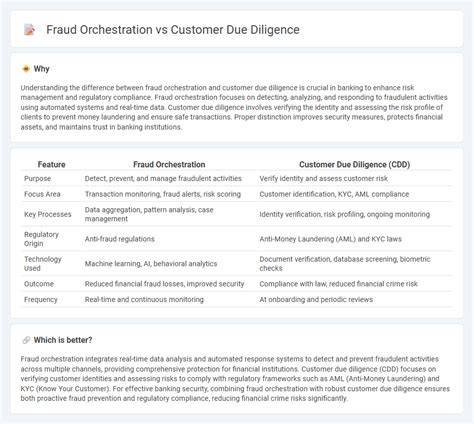Click the Customer Due Diligence (CDD) column header
The width and height of the screenshot is (474, 424).
(354, 164)
